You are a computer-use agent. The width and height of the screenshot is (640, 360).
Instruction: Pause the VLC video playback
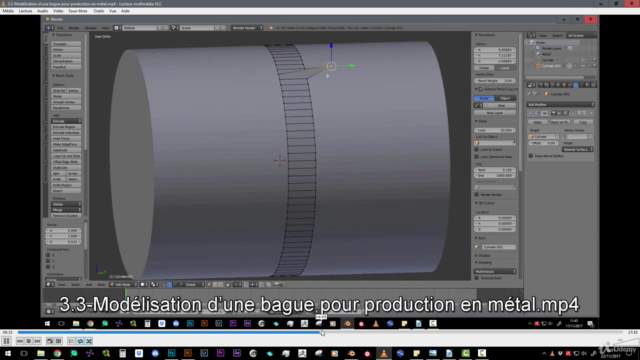[7, 341]
